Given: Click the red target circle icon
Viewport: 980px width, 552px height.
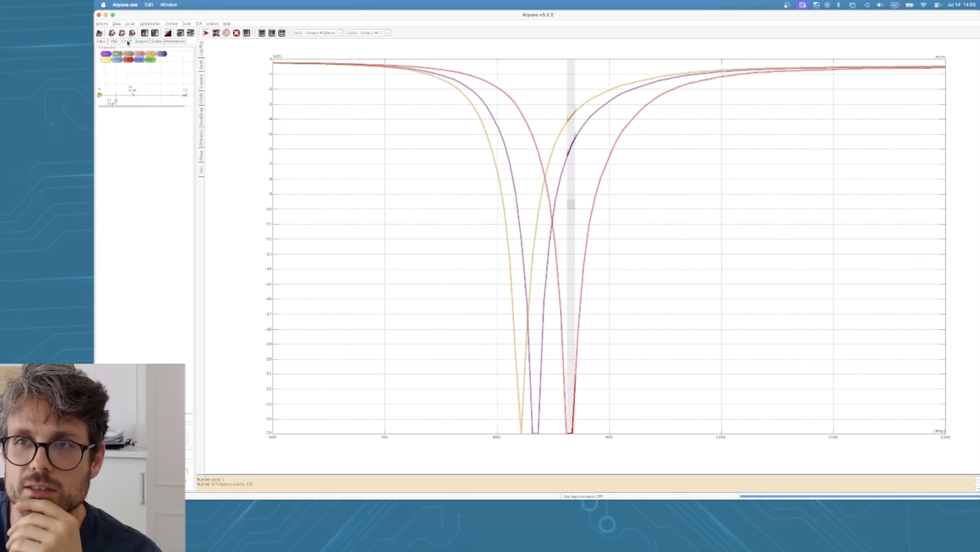Looking at the screenshot, I should click(226, 33).
